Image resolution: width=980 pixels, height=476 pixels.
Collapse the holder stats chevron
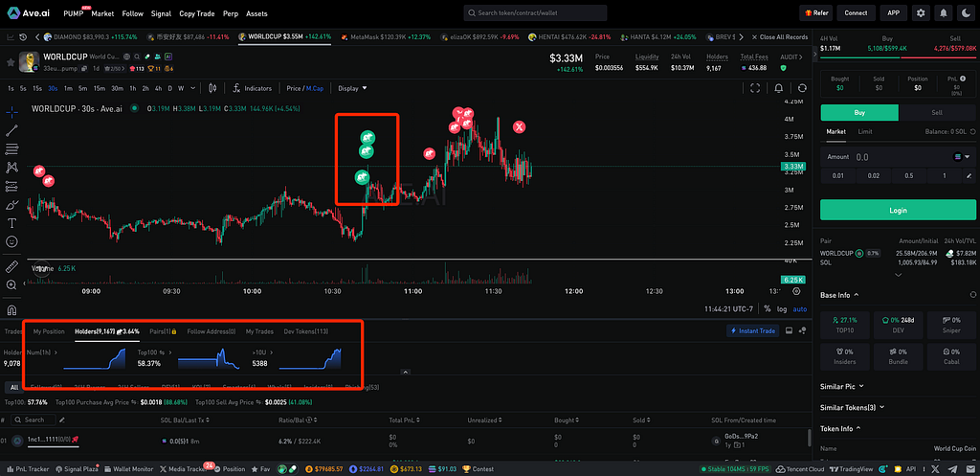pos(405,373)
